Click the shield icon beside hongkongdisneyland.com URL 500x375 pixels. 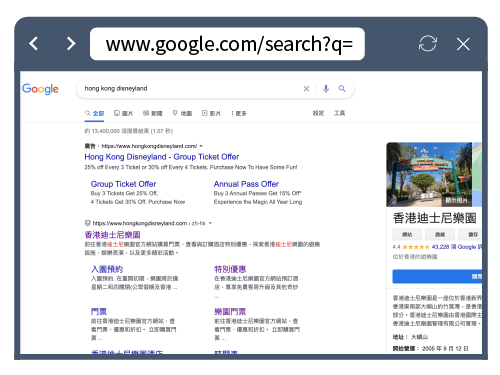pos(88,223)
